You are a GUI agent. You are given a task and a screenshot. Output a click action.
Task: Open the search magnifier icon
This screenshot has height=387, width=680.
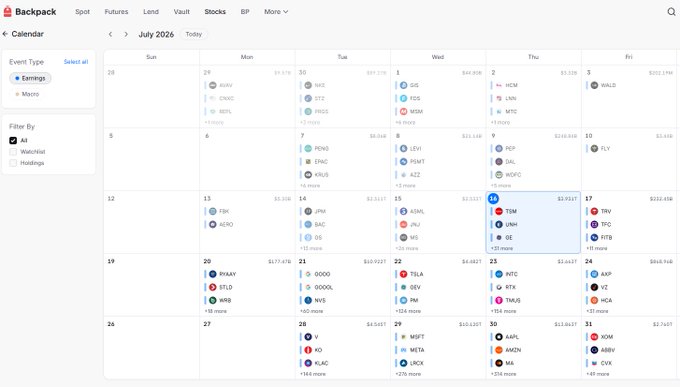pos(671,12)
